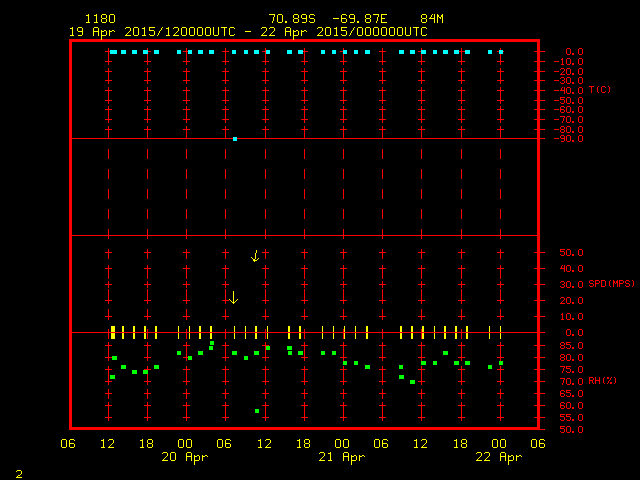Select station ID 1180 in header
This screenshot has height=480, width=640.
click(x=99, y=19)
